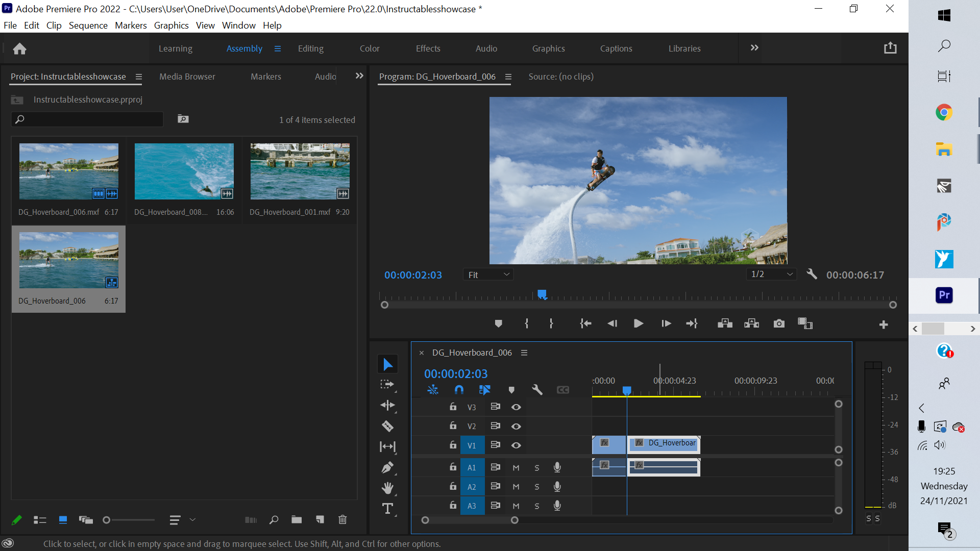Image resolution: width=980 pixels, height=551 pixels.
Task: Open the Media Browser panel
Action: (x=187, y=77)
